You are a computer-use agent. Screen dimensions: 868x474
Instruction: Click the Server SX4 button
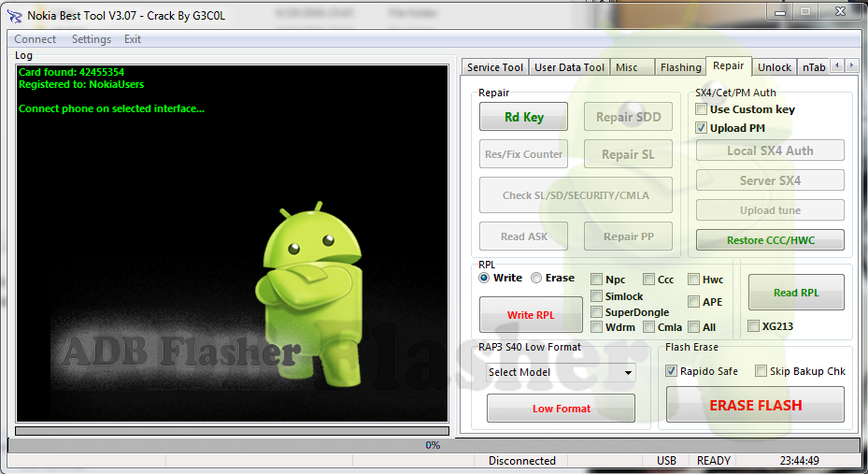click(770, 180)
